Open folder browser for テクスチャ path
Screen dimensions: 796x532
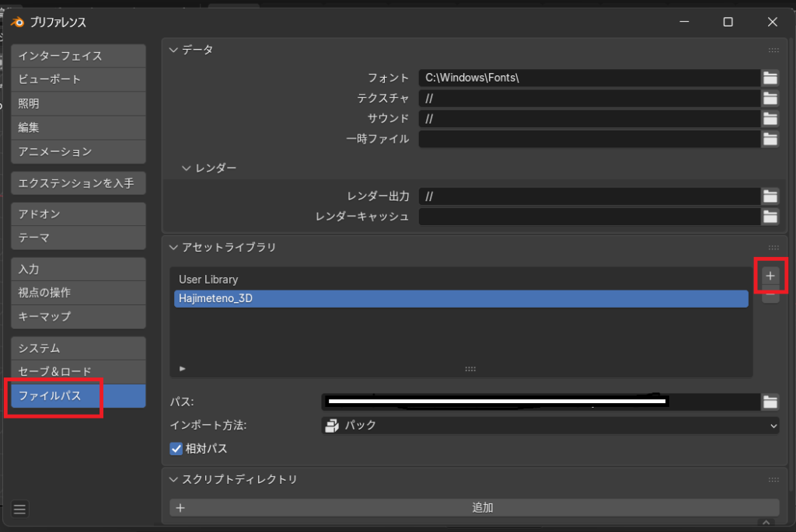pyautogui.click(x=770, y=99)
